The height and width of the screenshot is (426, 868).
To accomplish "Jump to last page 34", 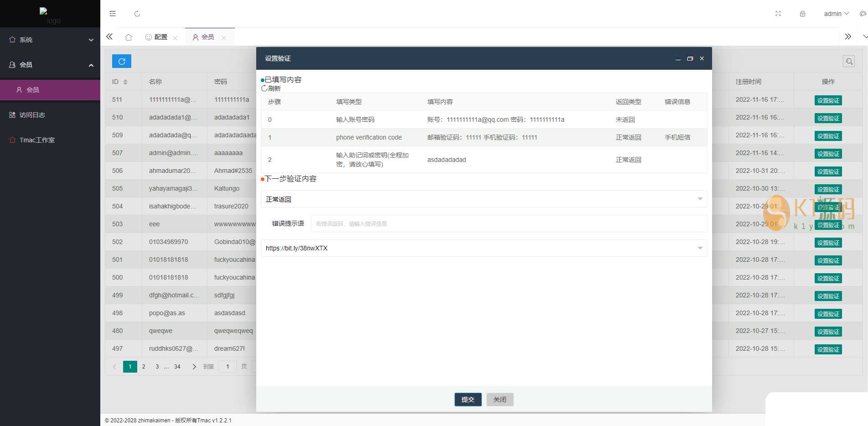I will [177, 367].
